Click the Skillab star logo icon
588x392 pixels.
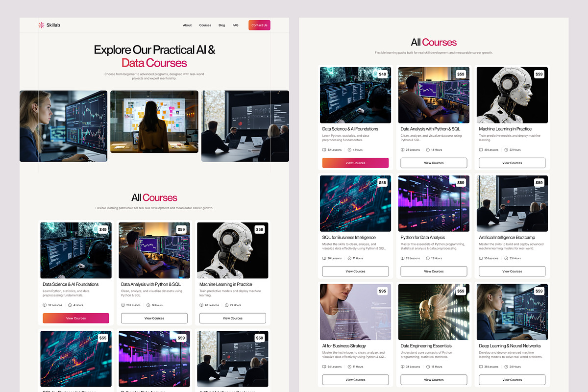(x=41, y=25)
